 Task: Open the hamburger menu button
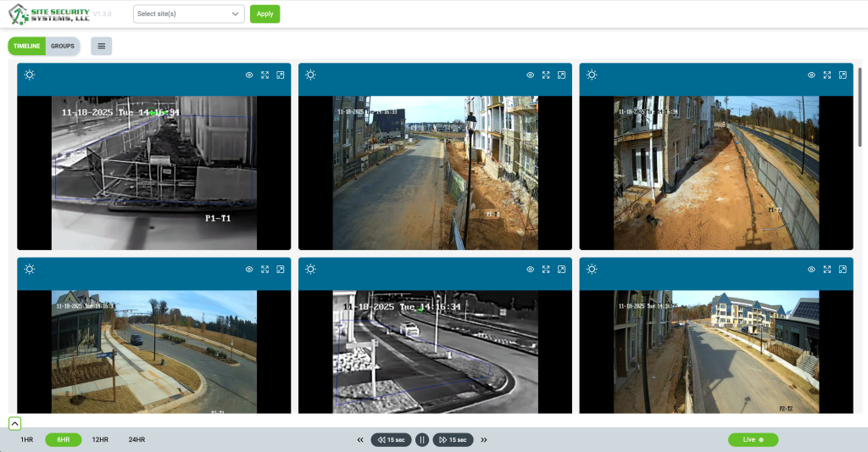tap(102, 46)
